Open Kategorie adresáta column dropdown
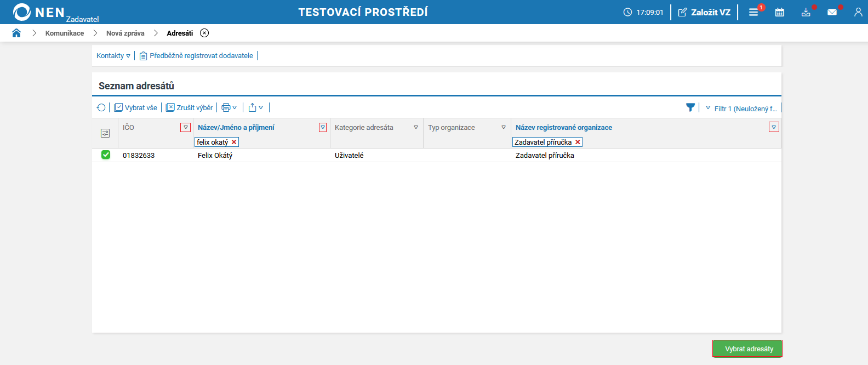 coord(416,127)
